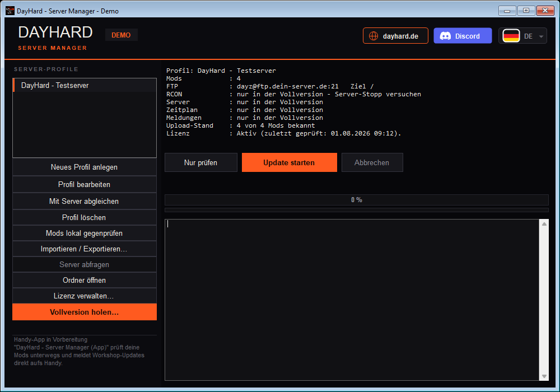Click inside the log output text area
The width and height of the screenshot is (560, 392).
352,300
